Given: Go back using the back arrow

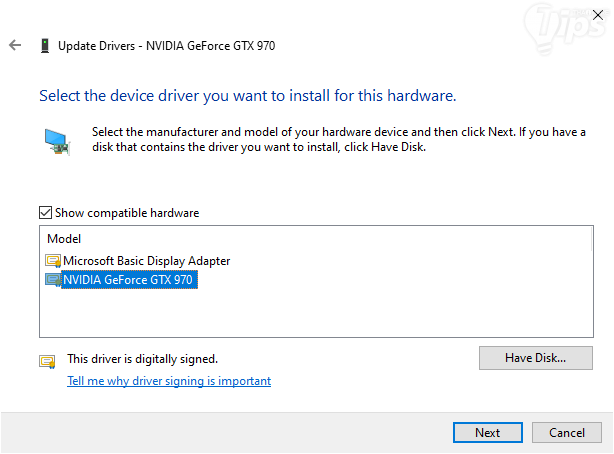Looking at the screenshot, I should click(15, 46).
